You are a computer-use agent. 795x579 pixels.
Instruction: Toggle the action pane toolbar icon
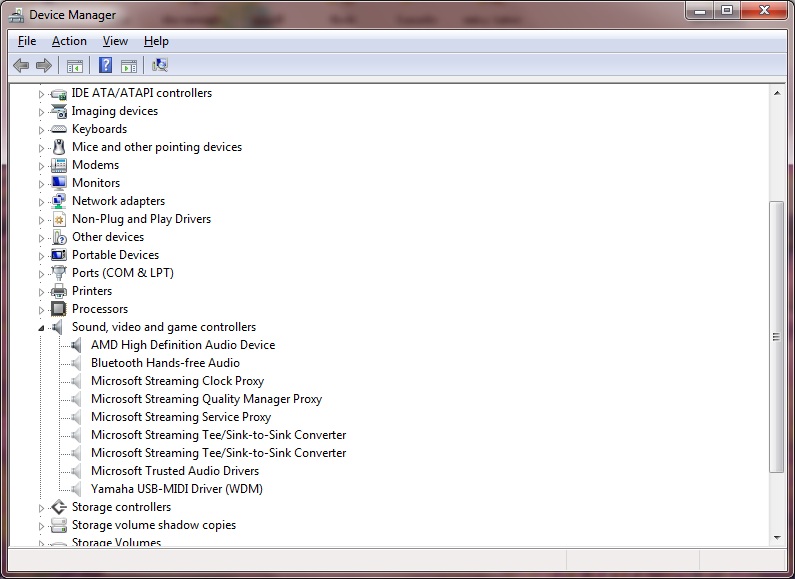tap(129, 65)
